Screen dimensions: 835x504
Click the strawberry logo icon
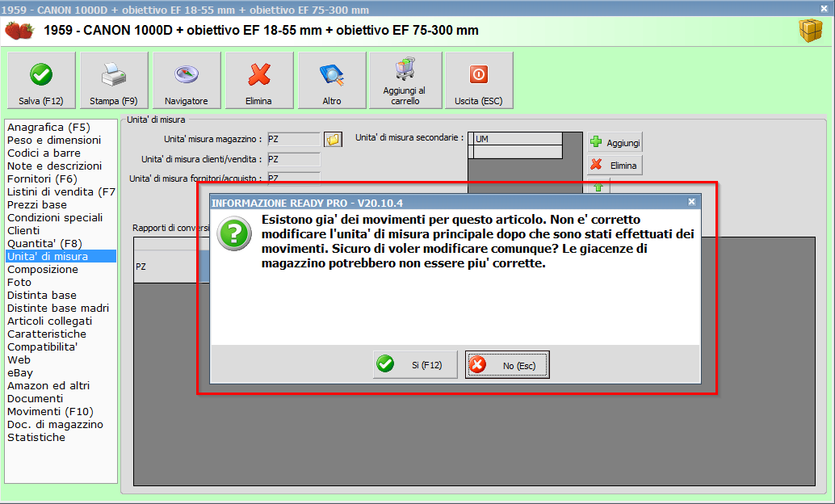(19, 31)
